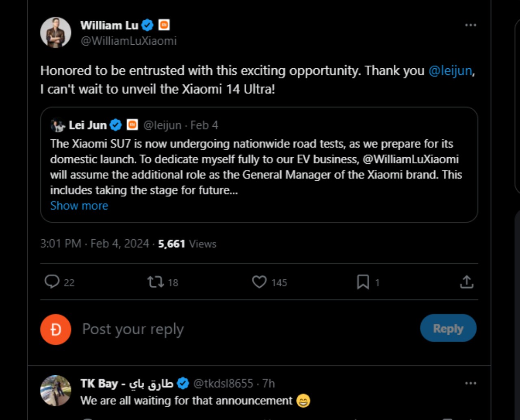Click the reply comment bubble icon

point(52,282)
